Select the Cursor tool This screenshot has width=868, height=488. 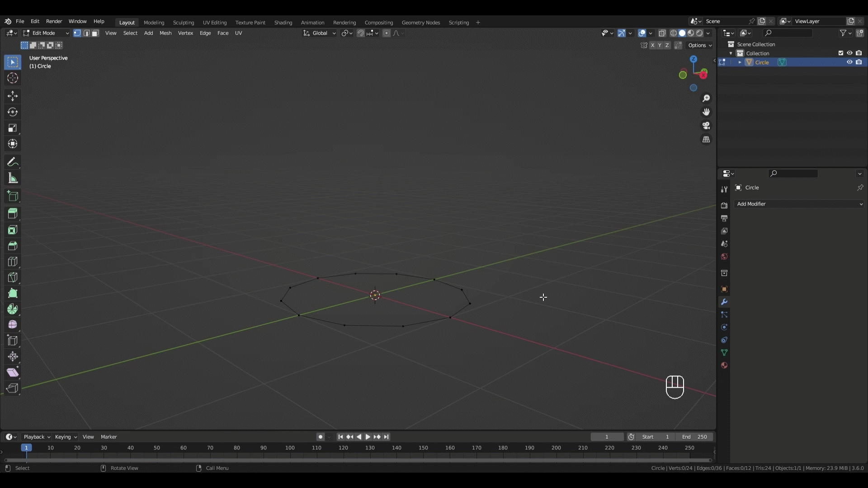coord(13,78)
